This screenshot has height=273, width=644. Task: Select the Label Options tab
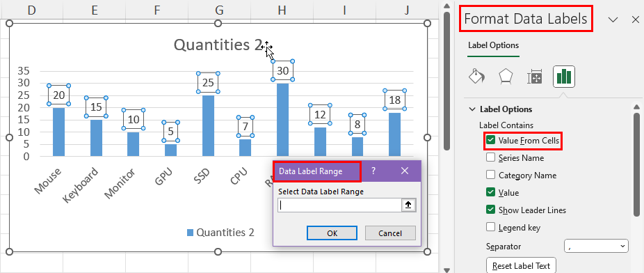[493, 45]
